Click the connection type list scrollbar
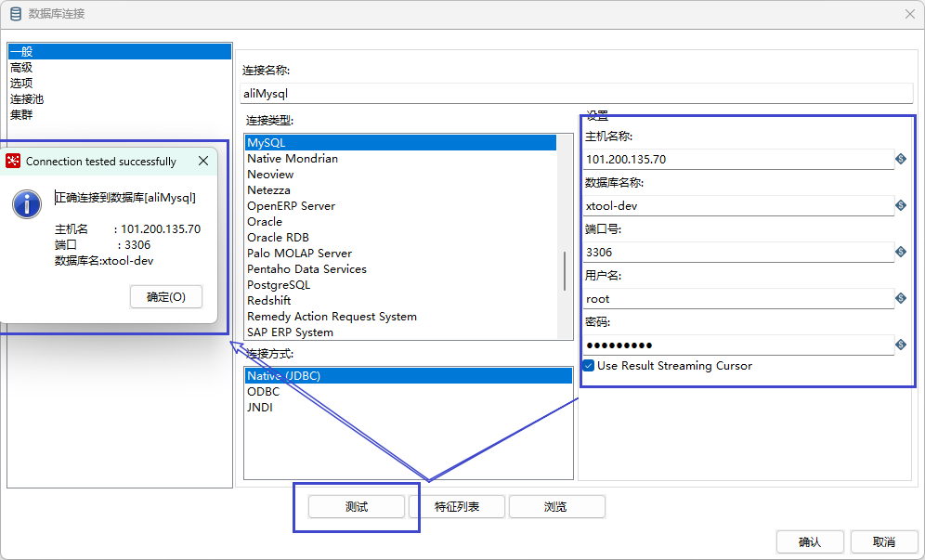 click(x=565, y=271)
